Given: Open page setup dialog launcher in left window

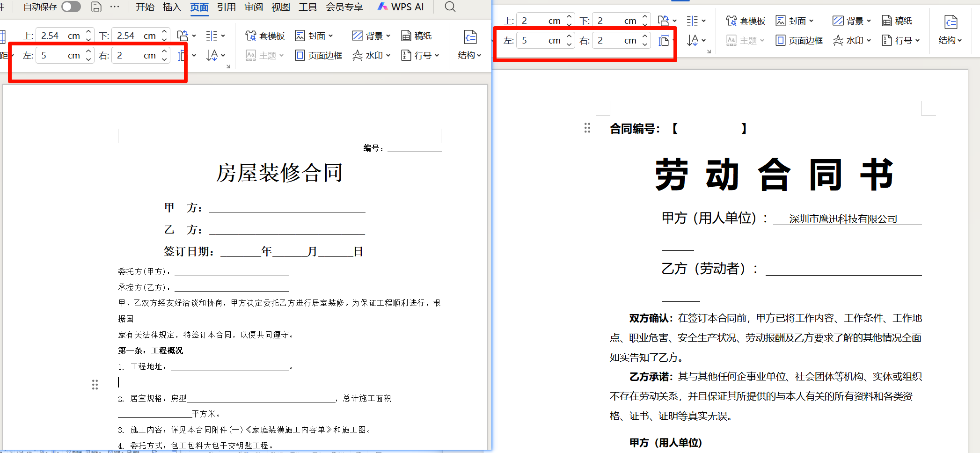Looking at the screenshot, I should 228,67.
